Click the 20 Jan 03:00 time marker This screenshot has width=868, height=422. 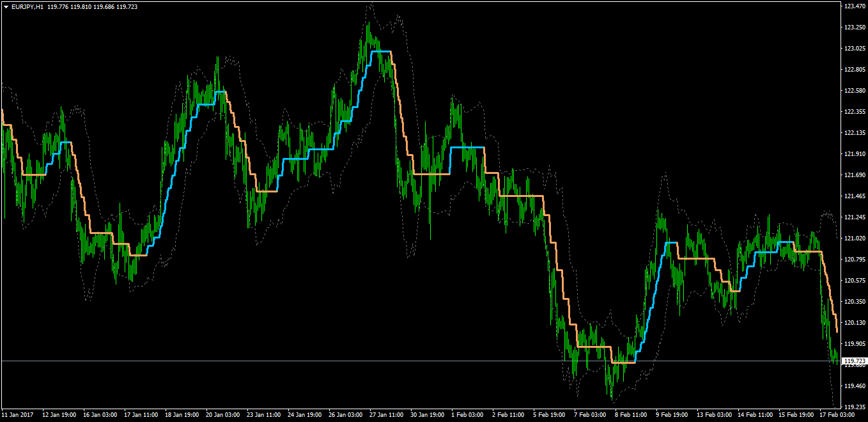[x=221, y=415]
